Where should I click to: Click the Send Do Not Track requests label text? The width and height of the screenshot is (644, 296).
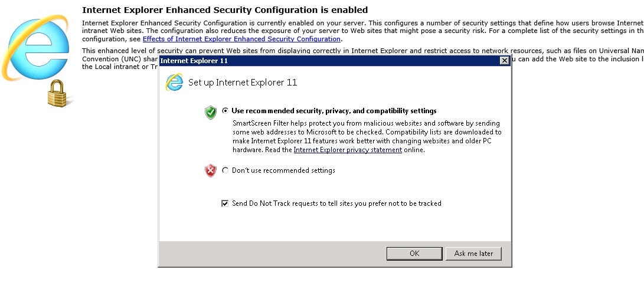click(337, 203)
